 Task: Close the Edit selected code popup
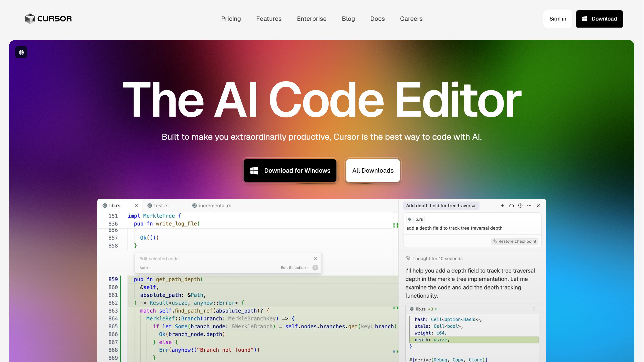[316, 259]
